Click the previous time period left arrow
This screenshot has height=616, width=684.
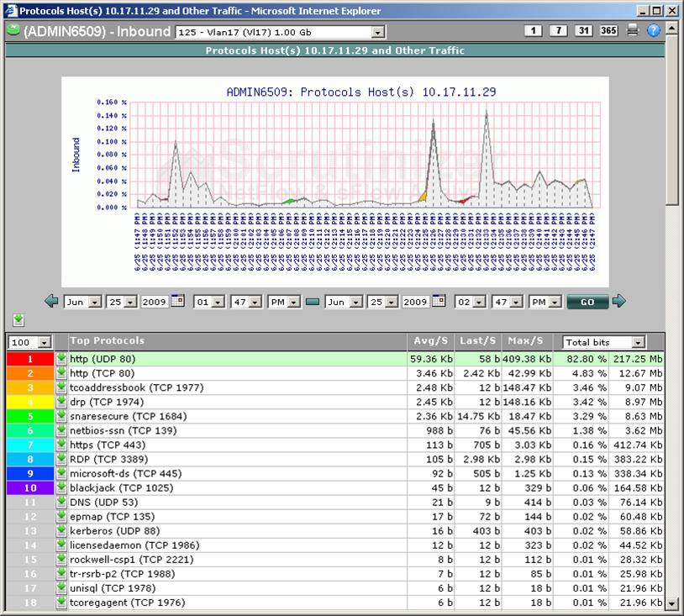51,302
